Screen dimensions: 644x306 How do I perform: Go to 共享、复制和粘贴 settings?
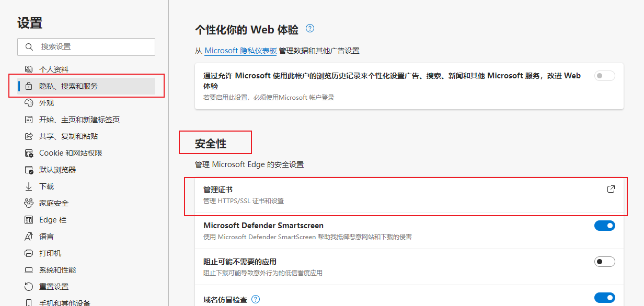[68, 136]
